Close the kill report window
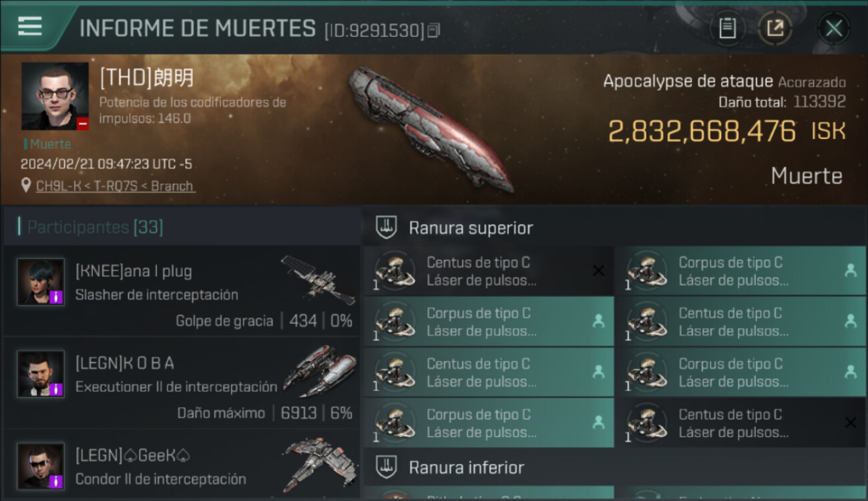Image resolution: width=868 pixels, height=501 pixels. click(x=833, y=28)
